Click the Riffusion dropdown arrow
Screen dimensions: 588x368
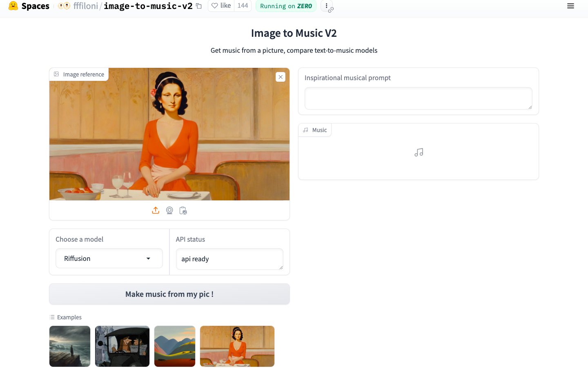[148, 258]
